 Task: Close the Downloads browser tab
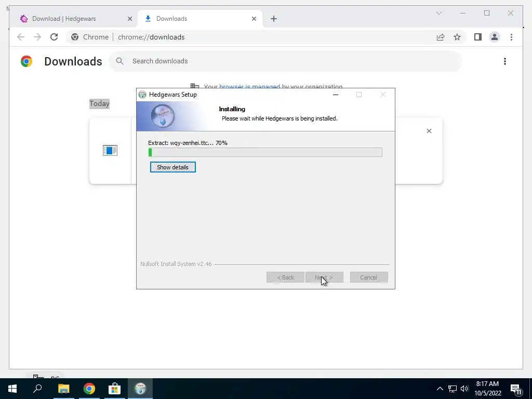(254, 19)
